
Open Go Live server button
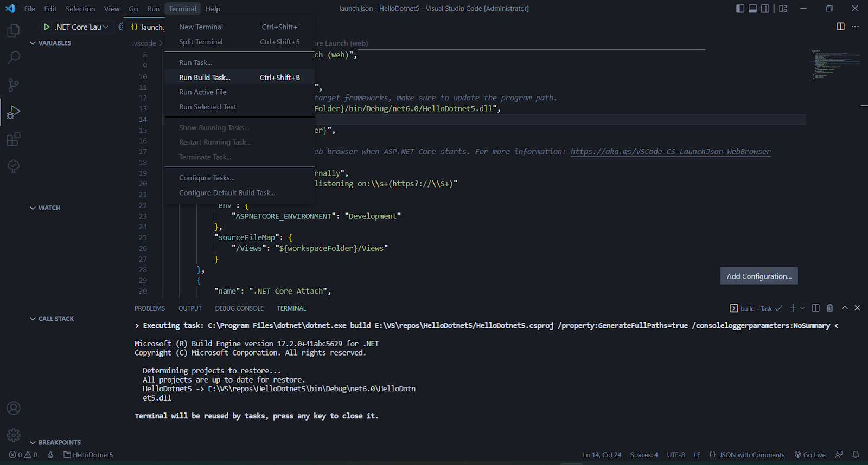pyautogui.click(x=810, y=455)
